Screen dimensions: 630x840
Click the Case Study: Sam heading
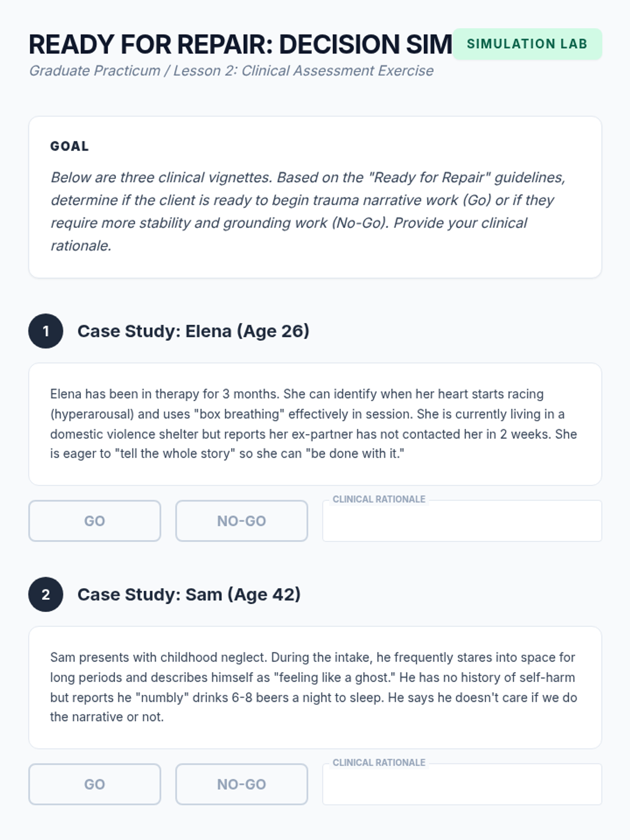(x=189, y=595)
